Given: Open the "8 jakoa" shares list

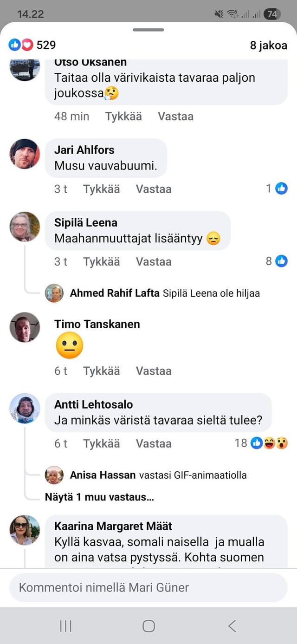Looking at the screenshot, I should click(268, 46).
